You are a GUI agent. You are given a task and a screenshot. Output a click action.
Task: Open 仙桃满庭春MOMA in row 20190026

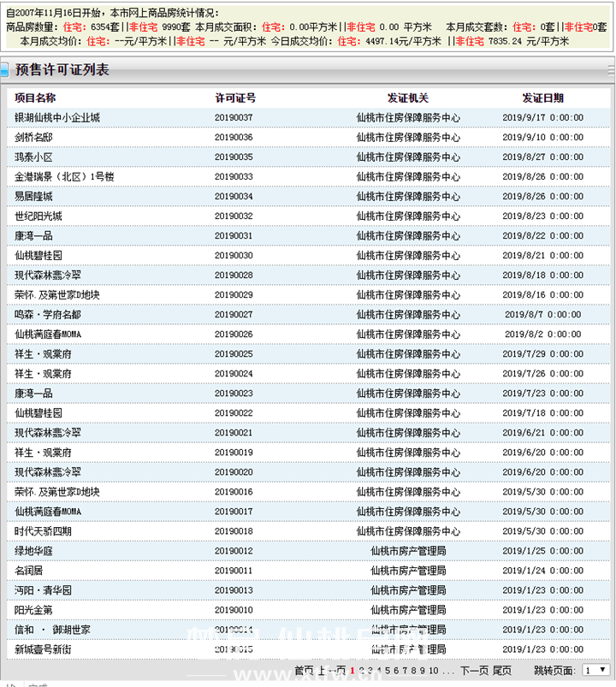(48, 335)
